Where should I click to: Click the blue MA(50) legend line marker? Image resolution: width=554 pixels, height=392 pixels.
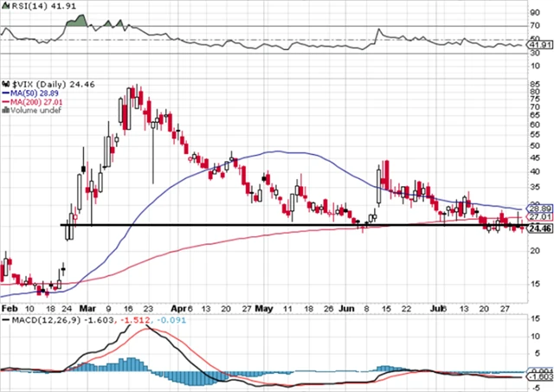(x=5, y=91)
